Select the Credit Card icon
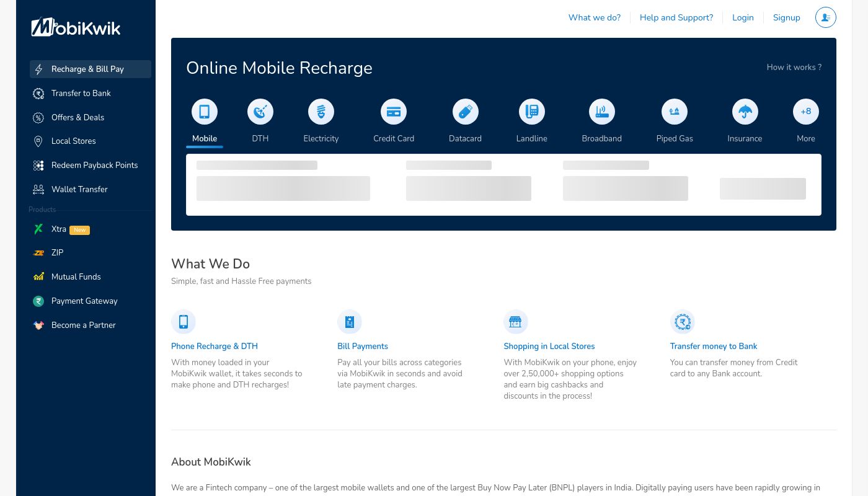Screen dimensions: 868x496 [x=394, y=112]
